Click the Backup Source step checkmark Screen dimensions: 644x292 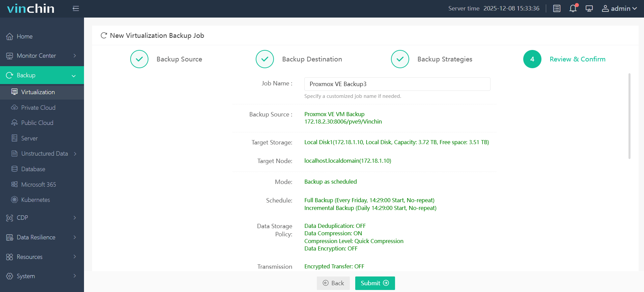tap(139, 59)
